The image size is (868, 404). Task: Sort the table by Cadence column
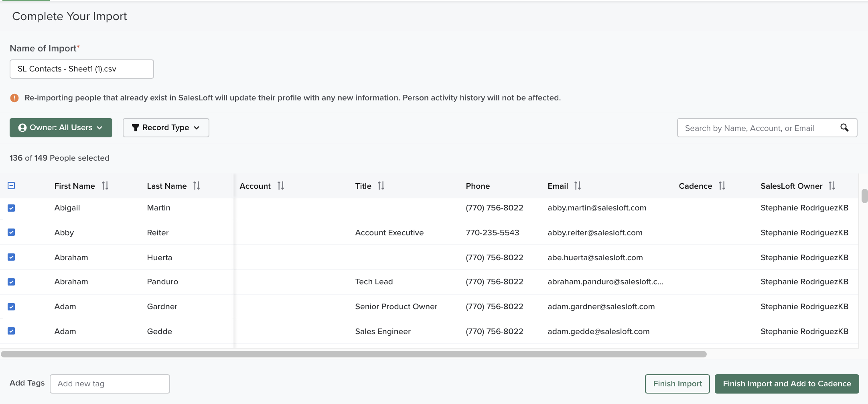coord(722,186)
